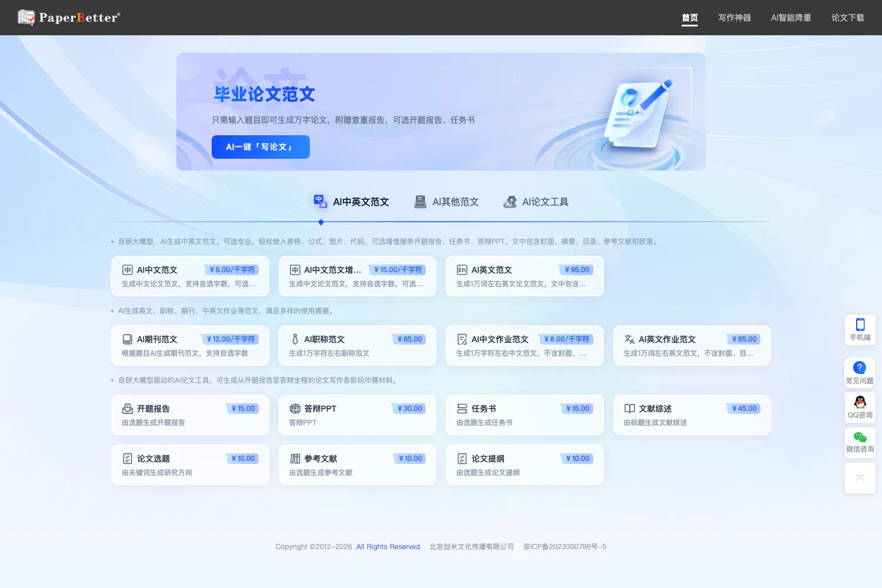Viewport: 882px width, 588px height.
Task: Click the 由选题生成论文提纲 description
Action: pos(488,473)
